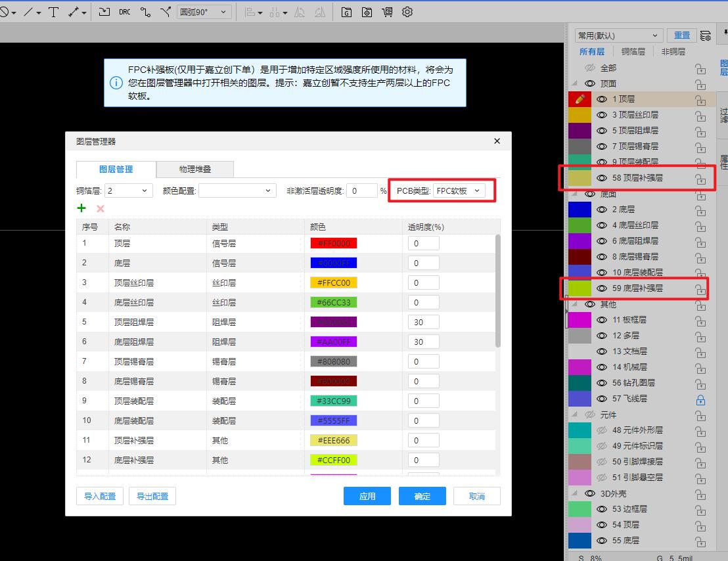The height and width of the screenshot is (561, 728).
Task: Select the 铜箔层 filter tab
Action: 633,51
